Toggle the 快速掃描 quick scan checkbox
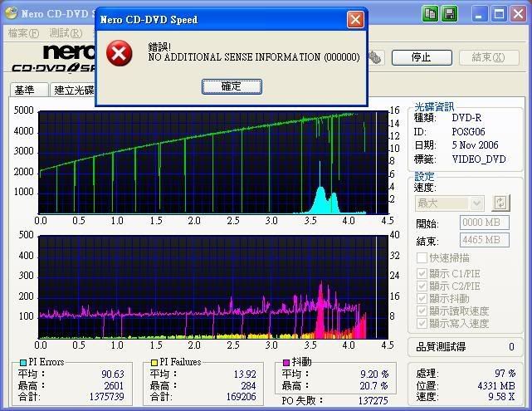532x411 pixels. point(422,257)
